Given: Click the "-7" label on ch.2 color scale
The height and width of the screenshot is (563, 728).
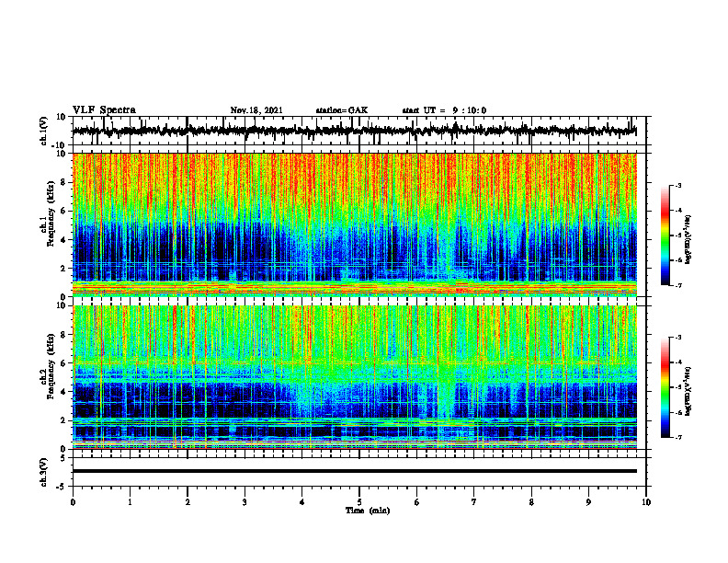Looking at the screenshot, I should (x=678, y=437).
